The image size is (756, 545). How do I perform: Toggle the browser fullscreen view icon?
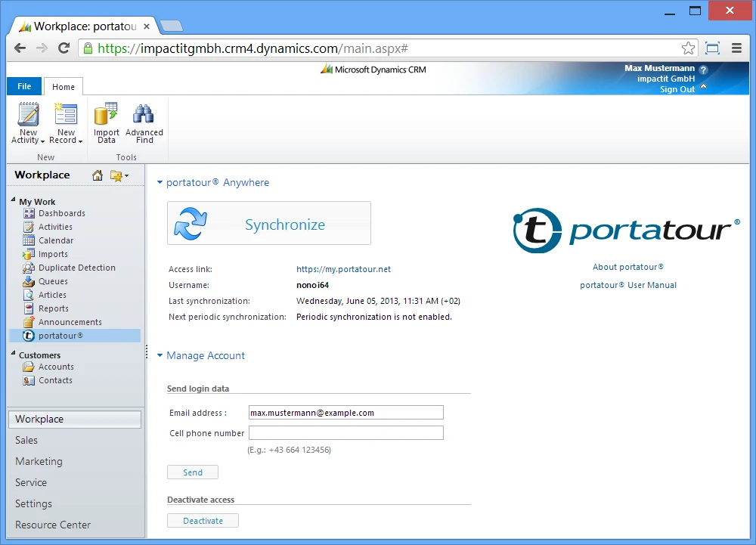tap(712, 48)
